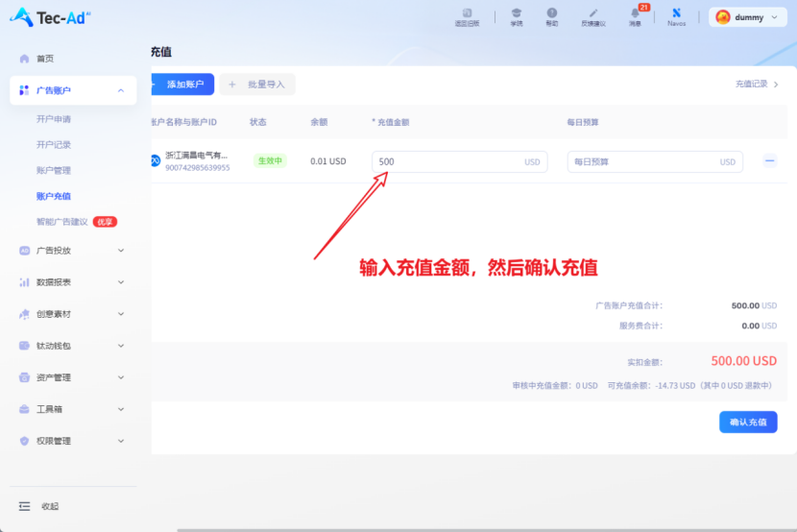The height and width of the screenshot is (532, 797).
Task: Click the 工具箱 toolbox icon
Action: pos(24,409)
